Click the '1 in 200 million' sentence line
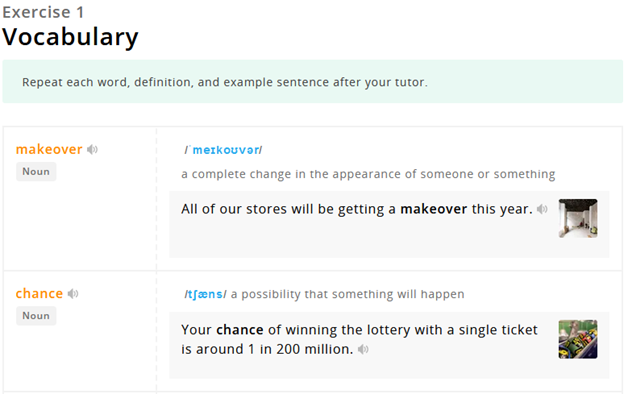Screen dimensions: 624x394 [x=267, y=349]
